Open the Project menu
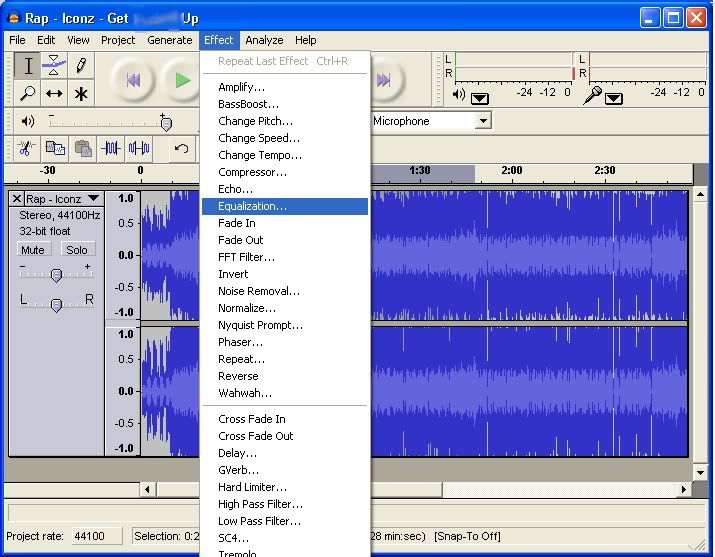 [x=118, y=40]
